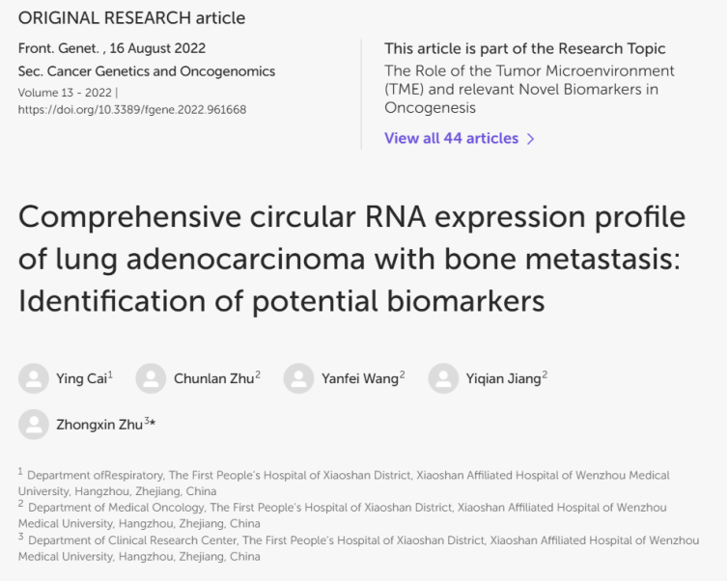The height and width of the screenshot is (581, 728).
Task: Select author name Chunlan Zhu
Action: coord(214,378)
